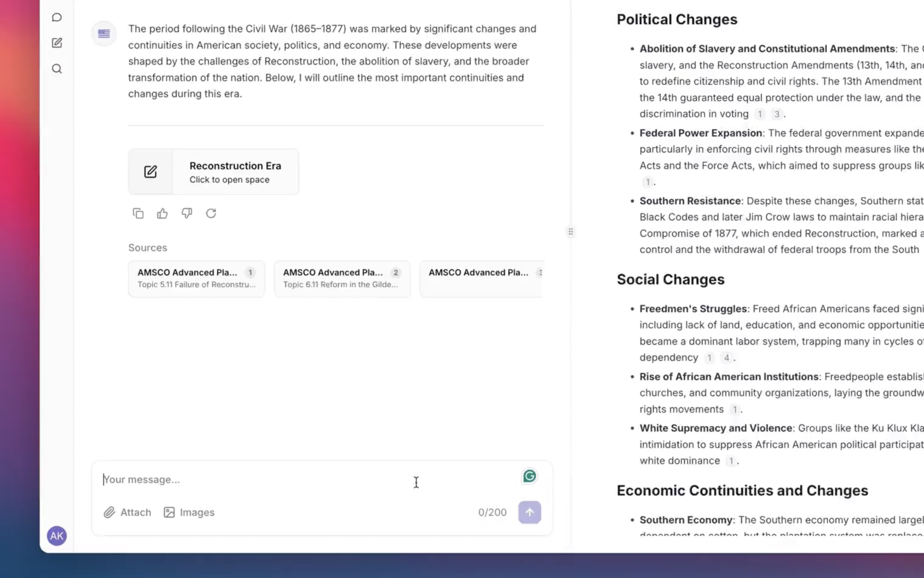Click the 0/200 character counter
This screenshot has height=578, width=924.
click(x=492, y=512)
